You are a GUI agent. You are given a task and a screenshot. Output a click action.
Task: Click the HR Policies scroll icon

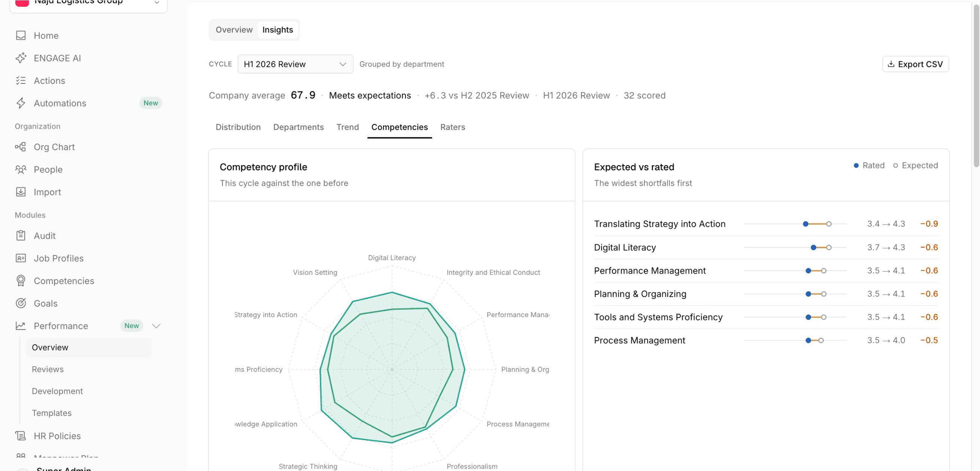coord(21,436)
